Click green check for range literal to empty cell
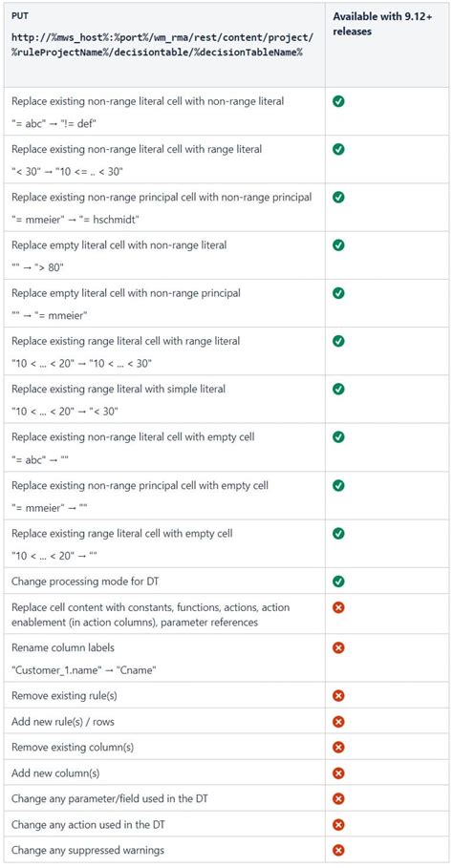Image resolution: width=453 pixels, height=868 pixels. [x=338, y=533]
